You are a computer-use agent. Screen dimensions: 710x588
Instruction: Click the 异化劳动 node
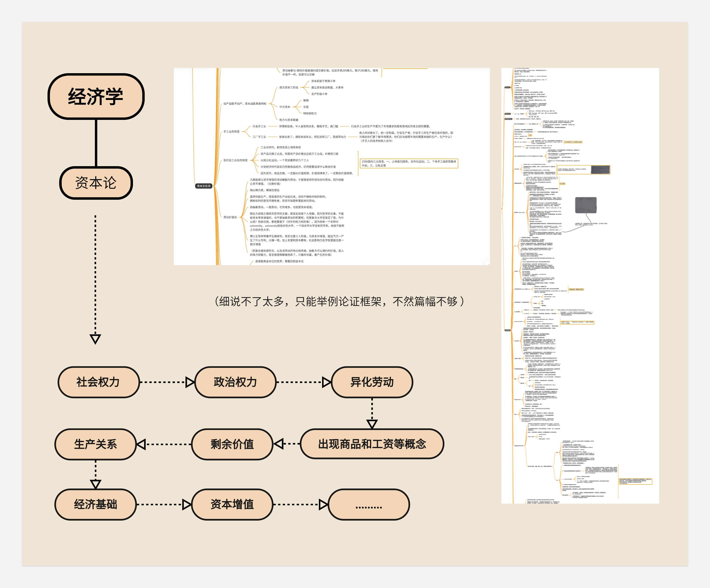(372, 382)
